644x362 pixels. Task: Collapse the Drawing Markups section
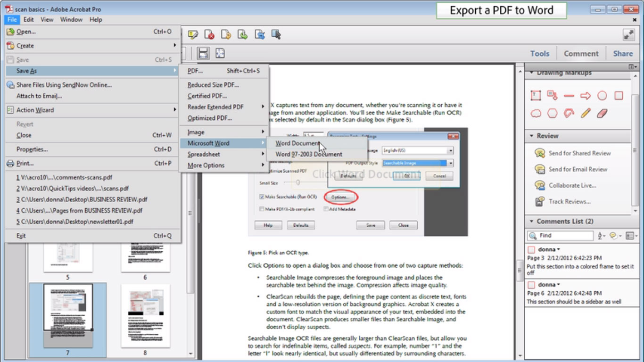click(531, 73)
